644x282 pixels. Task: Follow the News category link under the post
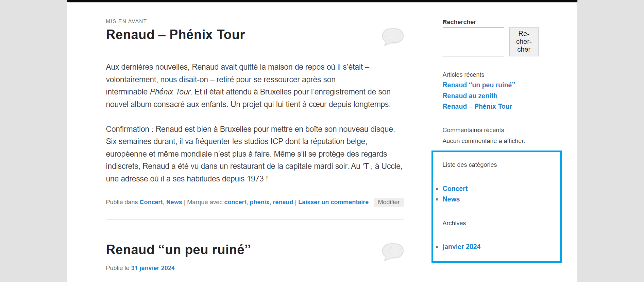click(174, 202)
